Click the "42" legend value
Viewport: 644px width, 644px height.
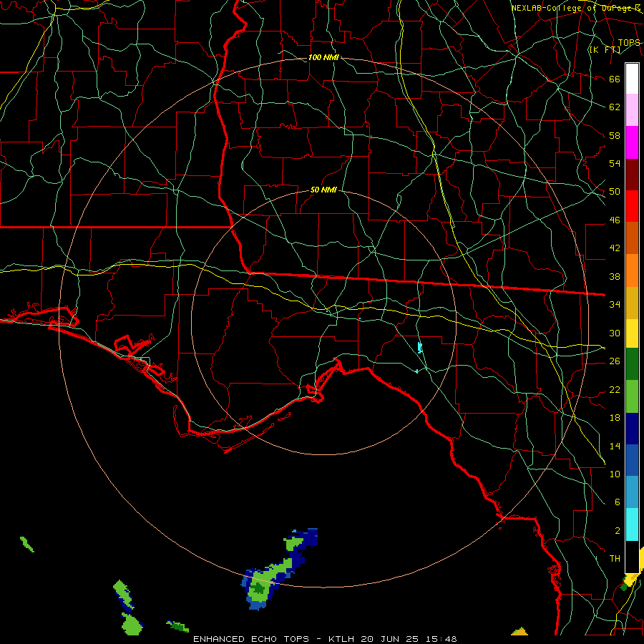(615, 248)
